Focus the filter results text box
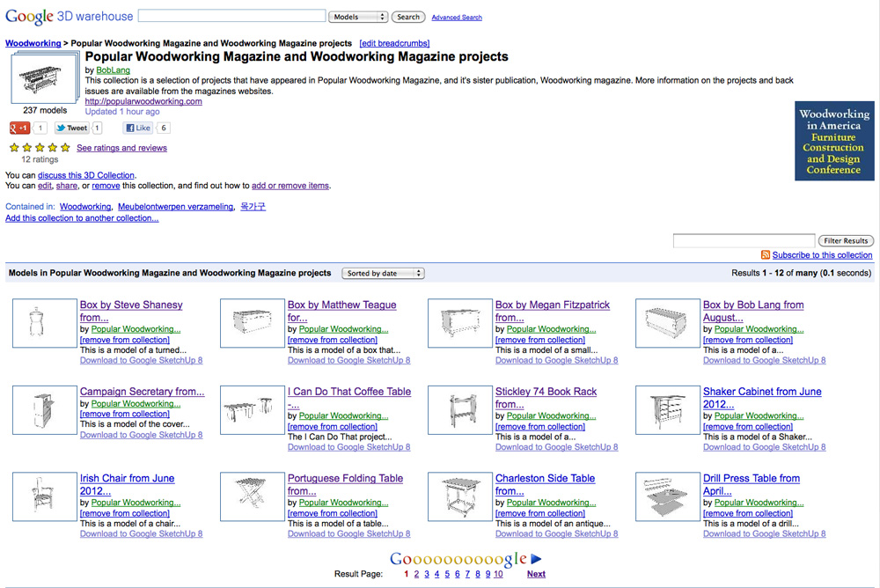 coord(743,240)
